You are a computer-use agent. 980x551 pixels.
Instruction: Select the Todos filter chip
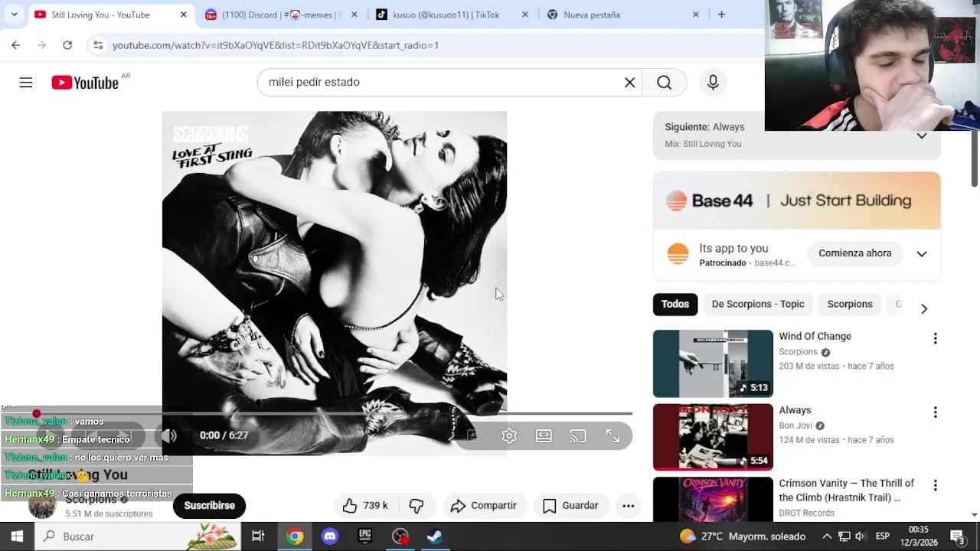(675, 304)
